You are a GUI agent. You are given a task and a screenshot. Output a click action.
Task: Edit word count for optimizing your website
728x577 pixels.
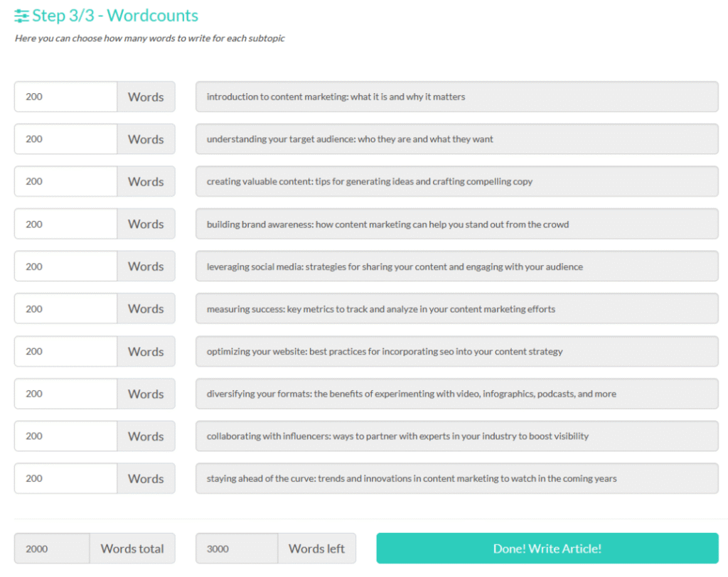click(65, 351)
